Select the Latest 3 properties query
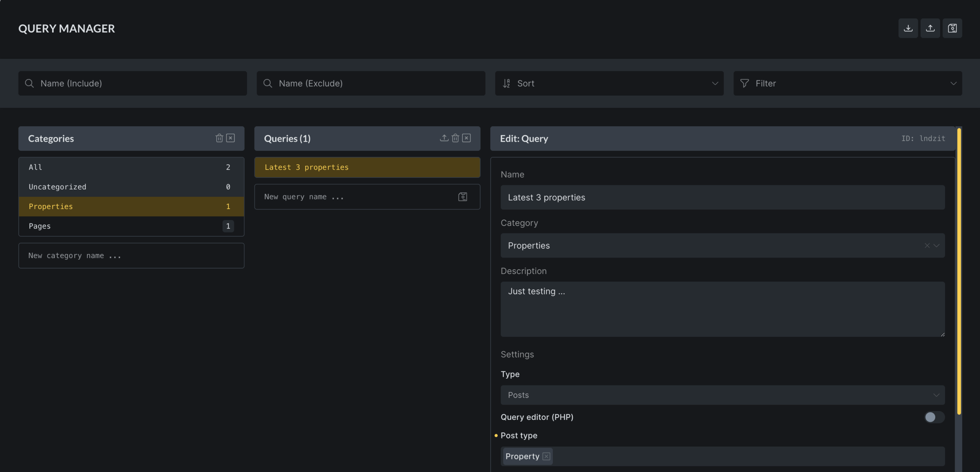Image resolution: width=980 pixels, height=472 pixels. tap(367, 167)
